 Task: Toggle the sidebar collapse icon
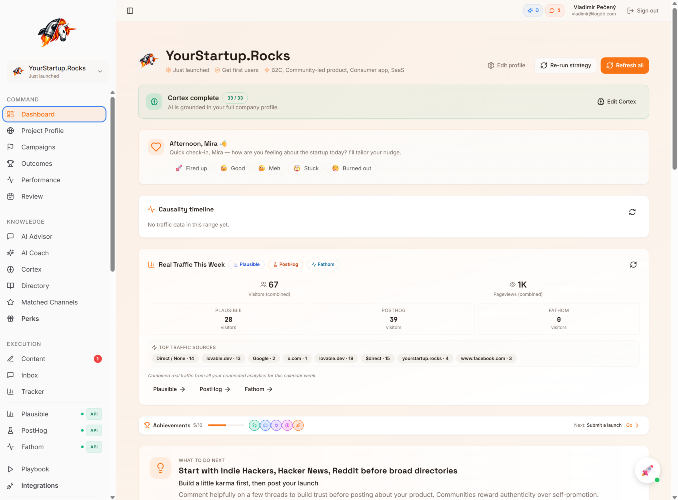130,10
